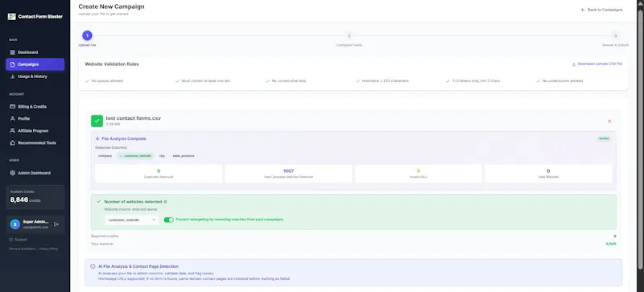
Task: Select the state_province column chip
Action: pos(184,156)
